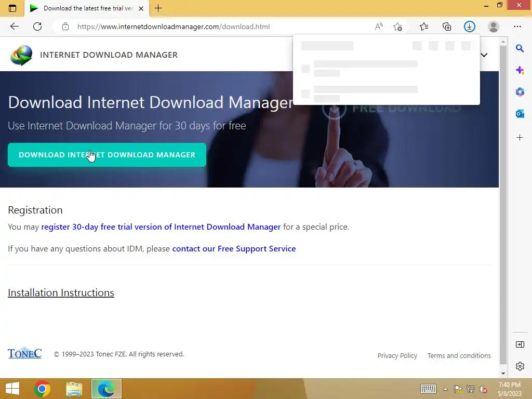Click page scrollbar down arrow
The image size is (532, 399).
point(503,373)
